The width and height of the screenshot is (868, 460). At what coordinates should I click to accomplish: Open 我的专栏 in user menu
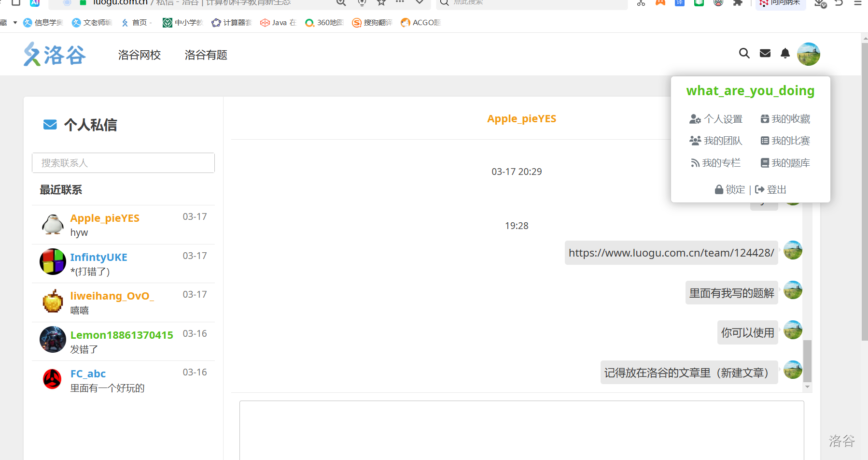(x=716, y=163)
